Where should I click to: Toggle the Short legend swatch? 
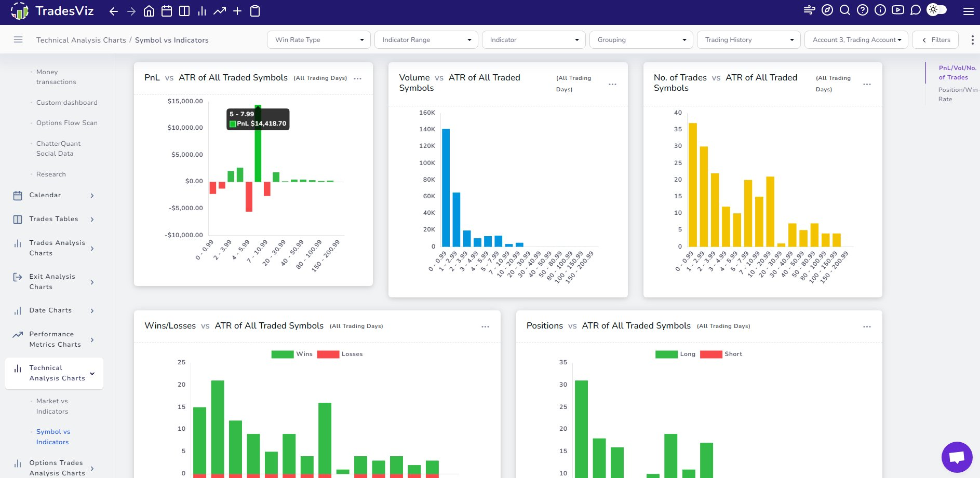click(x=711, y=354)
